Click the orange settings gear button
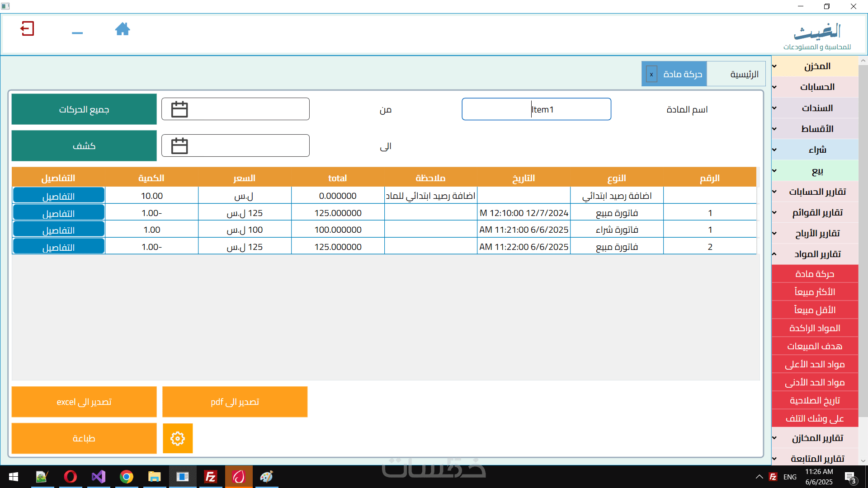 (x=178, y=438)
